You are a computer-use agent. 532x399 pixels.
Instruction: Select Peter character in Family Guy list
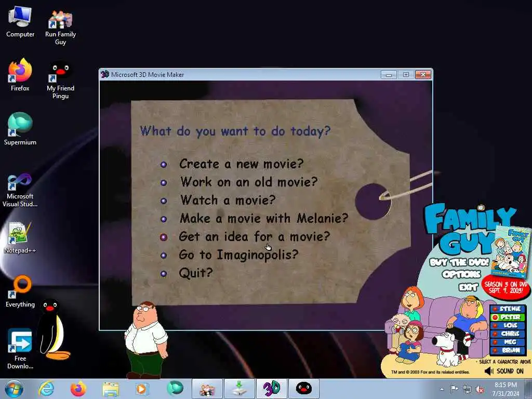508,317
